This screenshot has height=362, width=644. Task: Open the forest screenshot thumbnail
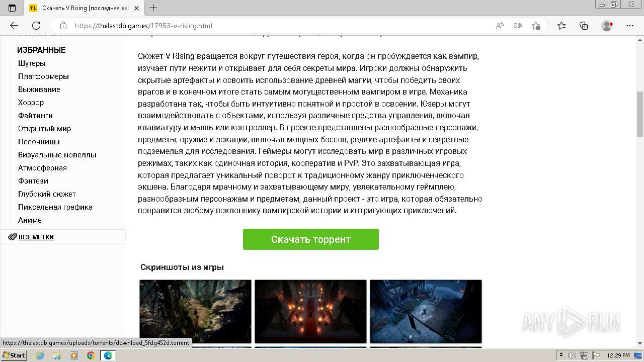[195, 312]
